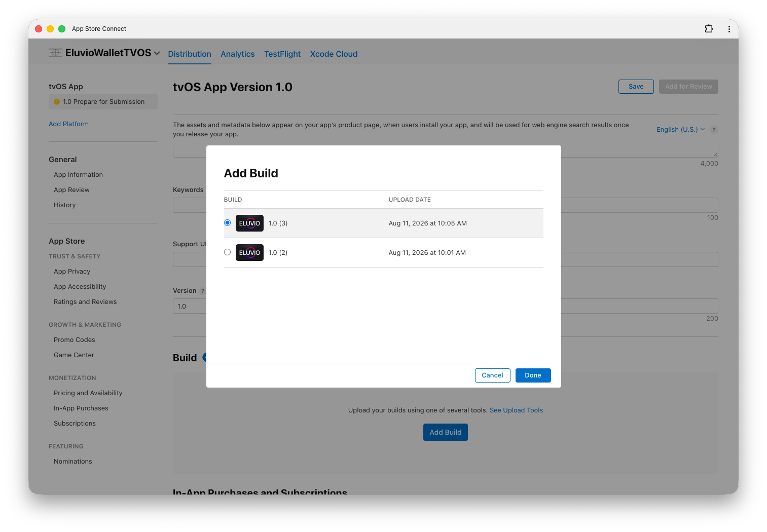The width and height of the screenshot is (767, 532).
Task: Click the UPLOAD DATE column header
Action: pos(410,200)
